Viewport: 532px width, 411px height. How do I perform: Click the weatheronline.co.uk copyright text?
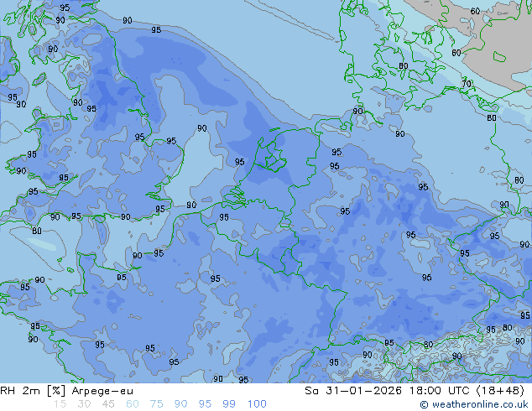(x=474, y=404)
